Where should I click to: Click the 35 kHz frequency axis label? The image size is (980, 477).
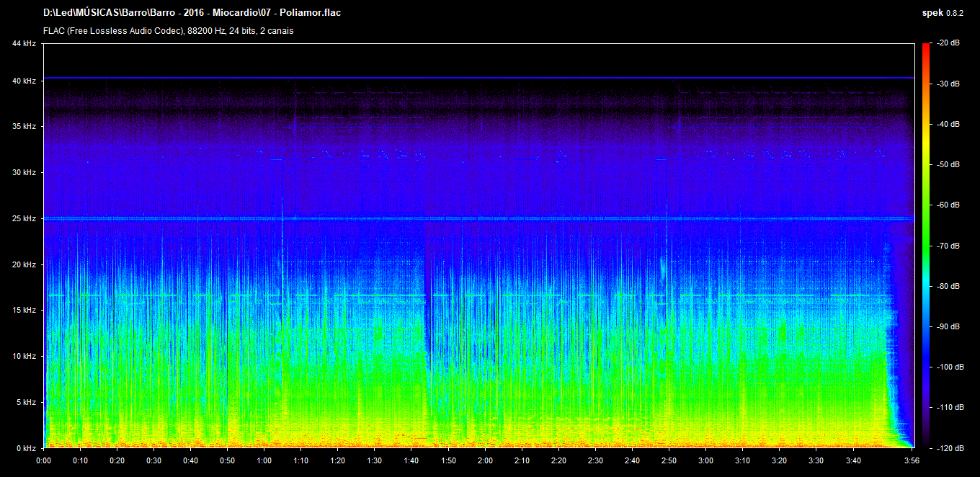(x=24, y=127)
